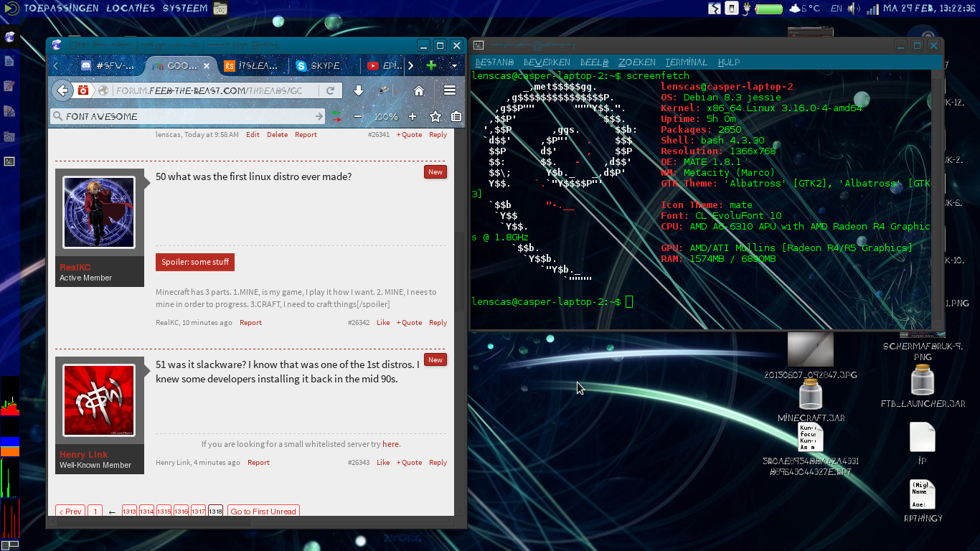Click the Font Awesome search field
980x551 pixels.
pos(189,116)
